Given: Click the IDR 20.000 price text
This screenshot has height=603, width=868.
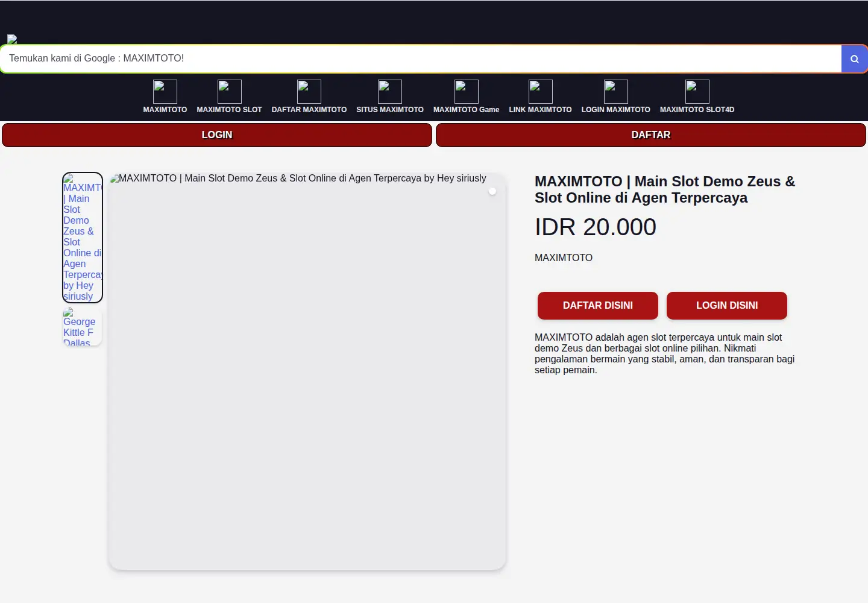Looking at the screenshot, I should pos(596,227).
